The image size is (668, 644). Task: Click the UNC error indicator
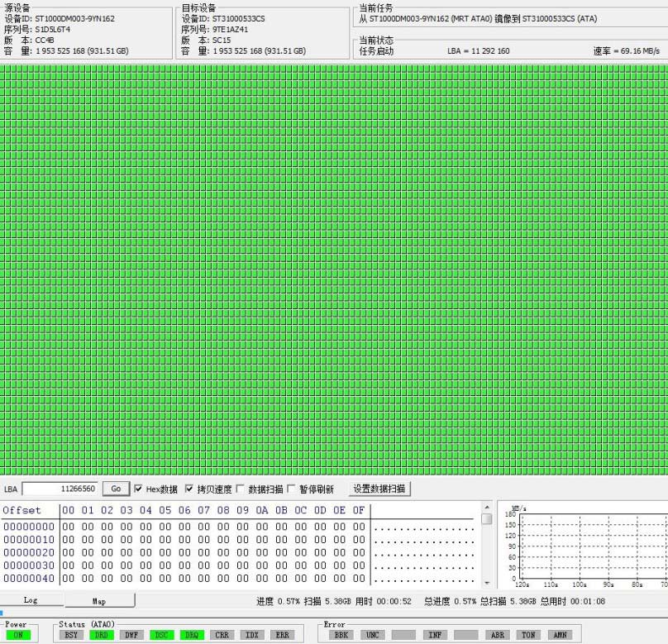[371, 635]
